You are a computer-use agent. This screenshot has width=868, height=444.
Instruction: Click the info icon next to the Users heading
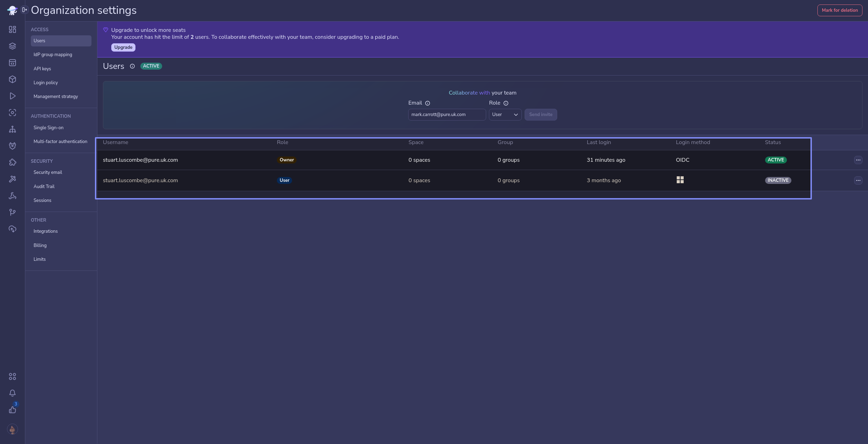(x=132, y=66)
